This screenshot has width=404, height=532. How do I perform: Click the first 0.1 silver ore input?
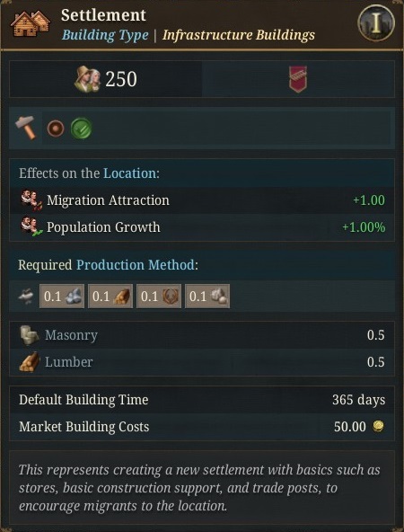[62, 297]
